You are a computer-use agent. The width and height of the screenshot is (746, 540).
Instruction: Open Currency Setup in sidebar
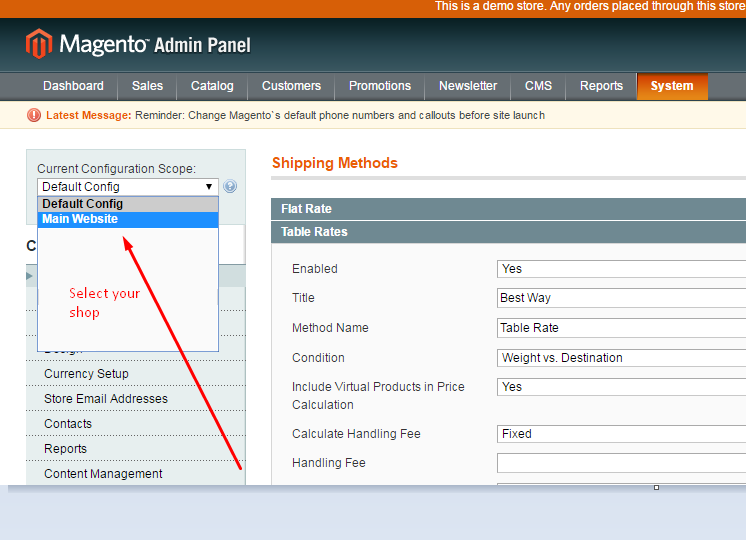(136, 373)
